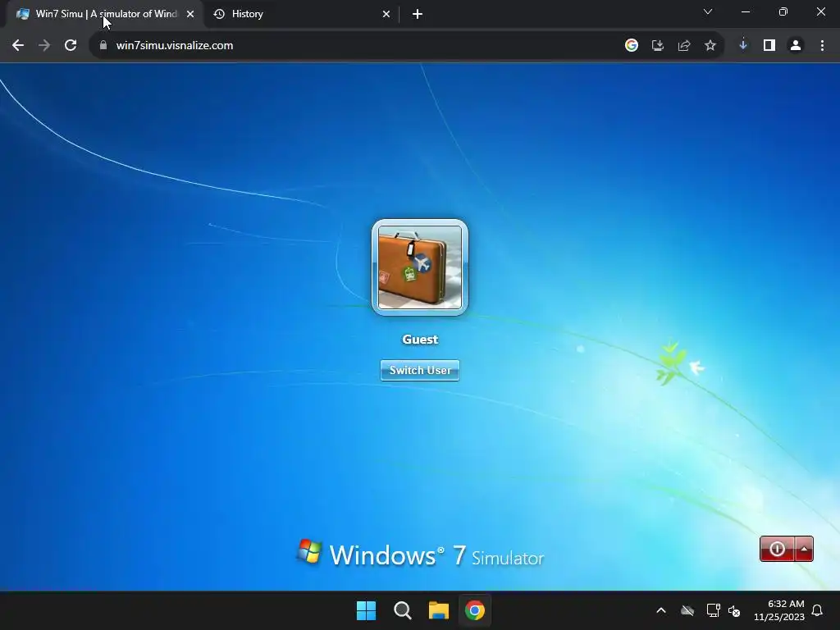View site security lock information
The width and height of the screenshot is (840, 630).
click(x=103, y=46)
